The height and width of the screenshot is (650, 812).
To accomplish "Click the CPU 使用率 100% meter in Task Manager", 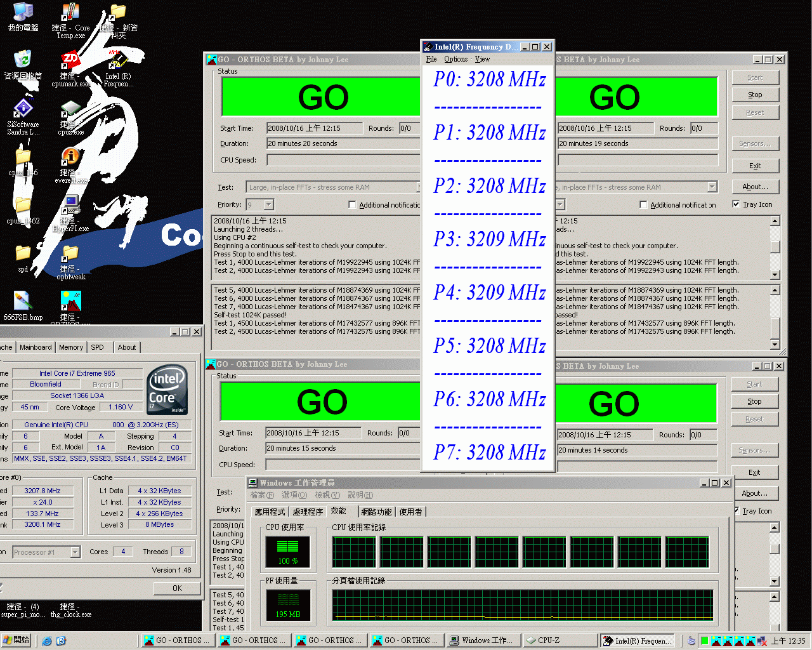I will (x=287, y=551).
